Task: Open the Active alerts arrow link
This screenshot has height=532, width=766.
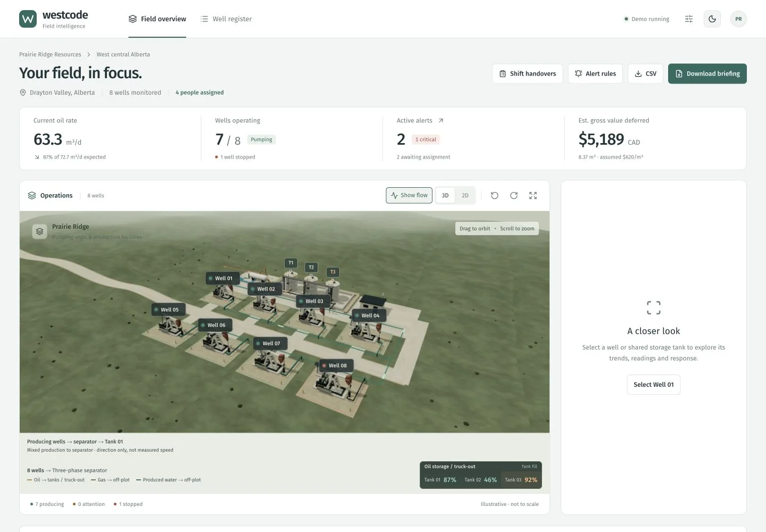Action: tap(440, 121)
